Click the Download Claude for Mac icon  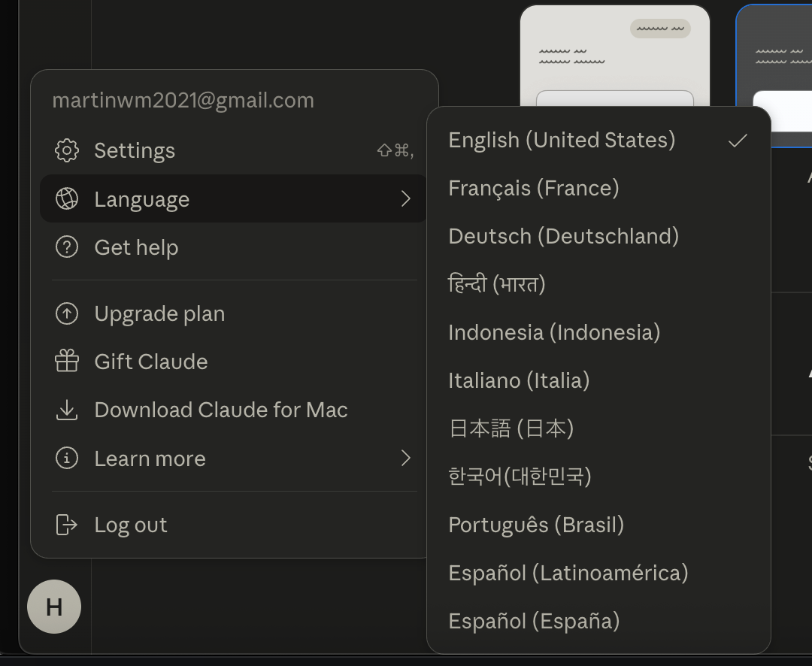coord(67,410)
